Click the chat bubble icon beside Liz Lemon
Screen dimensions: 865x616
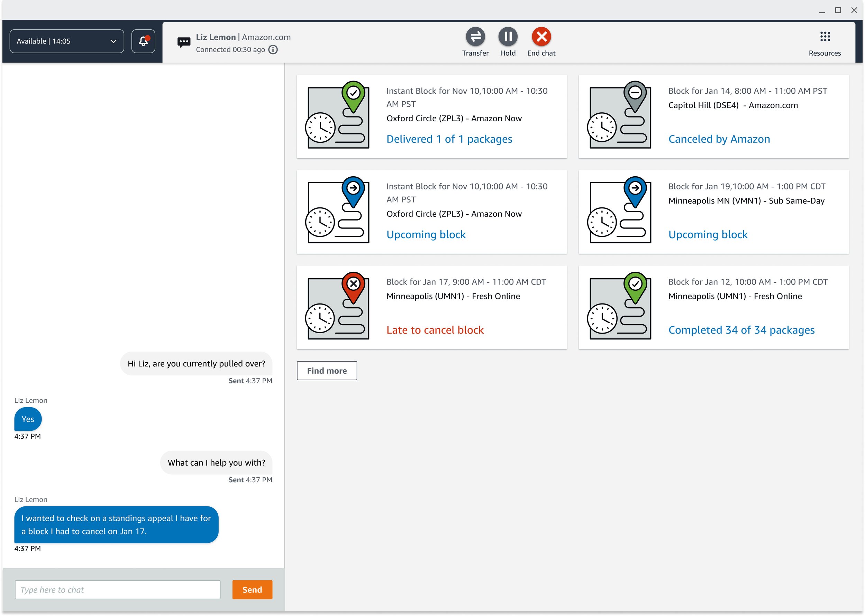(x=184, y=42)
